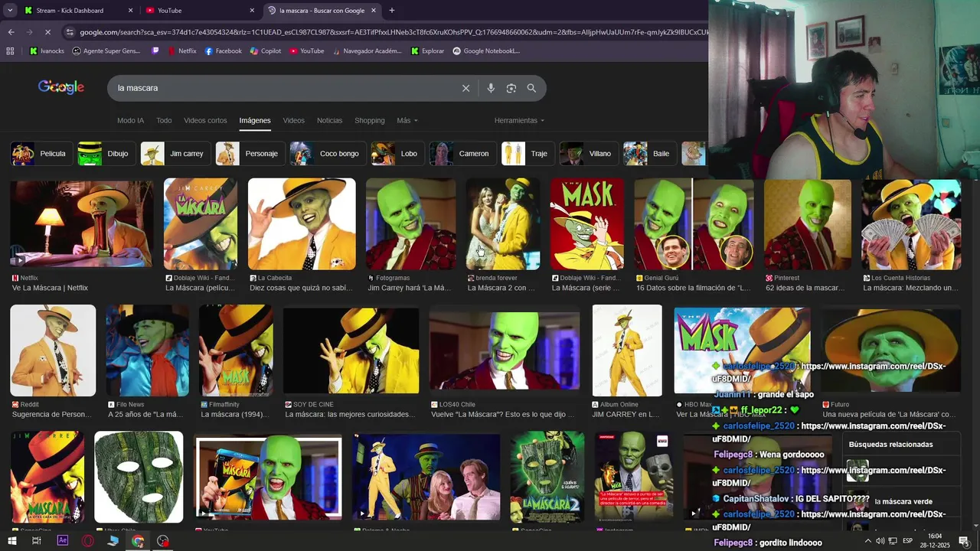Filter images by the Personaje chip

point(249,154)
